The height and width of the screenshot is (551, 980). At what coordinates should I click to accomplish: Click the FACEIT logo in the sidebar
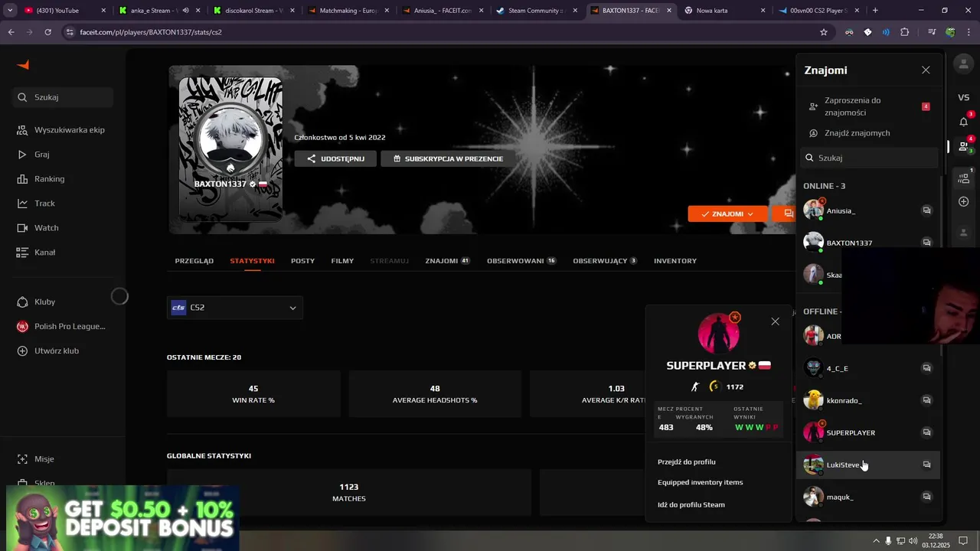coord(23,65)
